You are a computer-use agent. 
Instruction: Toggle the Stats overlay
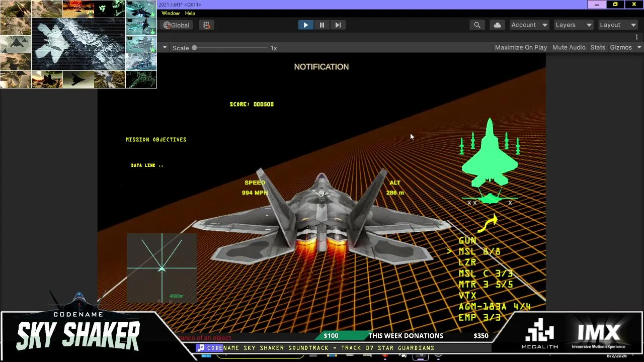pyautogui.click(x=598, y=47)
